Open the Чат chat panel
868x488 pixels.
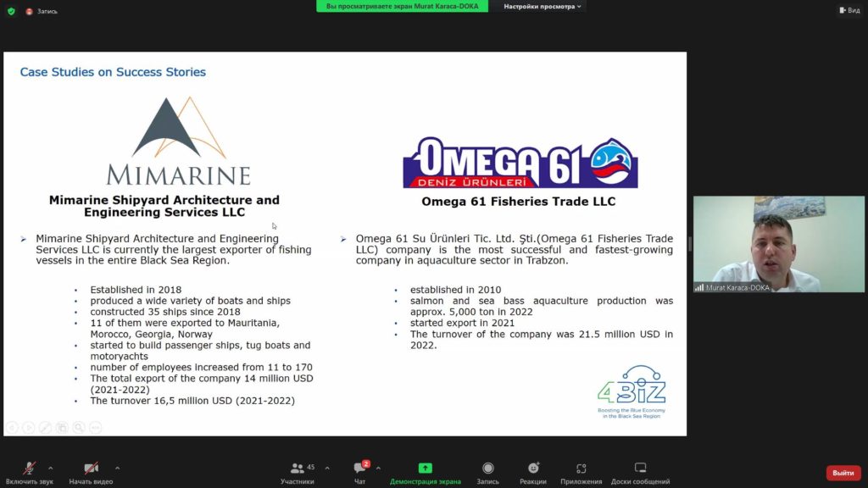coord(360,471)
